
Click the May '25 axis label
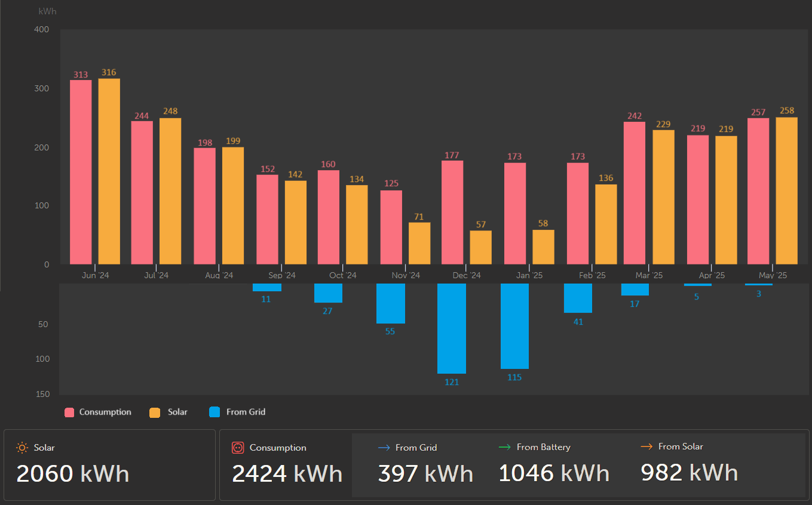pyautogui.click(x=773, y=275)
